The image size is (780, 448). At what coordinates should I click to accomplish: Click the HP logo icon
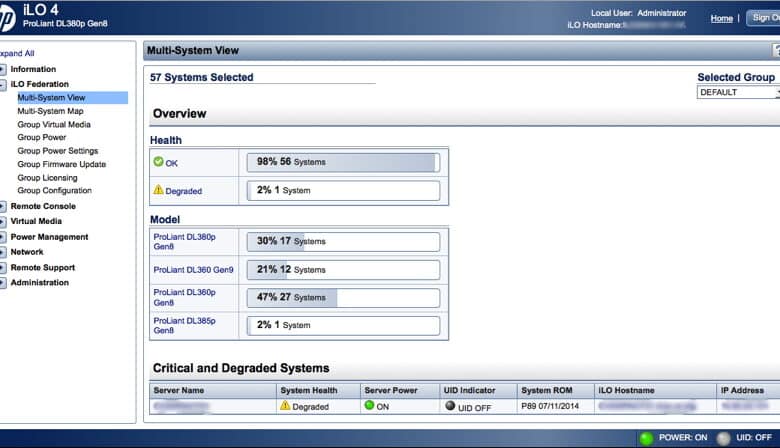[x=7, y=18]
